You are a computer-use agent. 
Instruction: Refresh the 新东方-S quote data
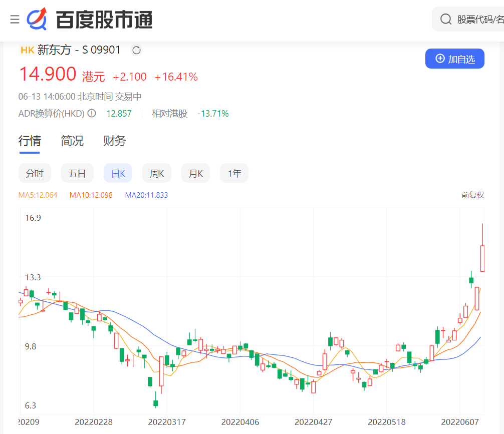[136, 50]
